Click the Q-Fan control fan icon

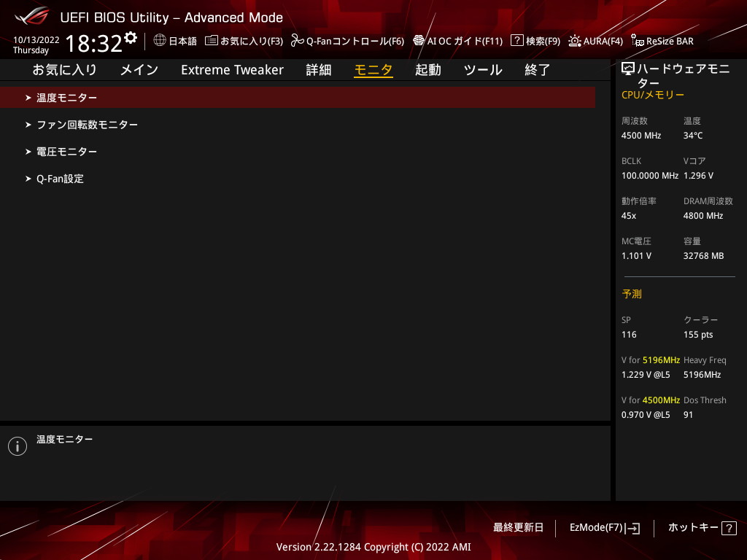[x=298, y=41]
